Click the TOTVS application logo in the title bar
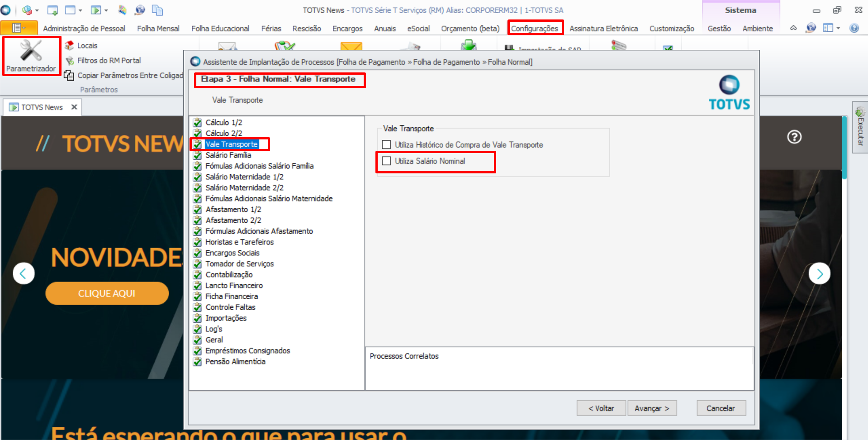Viewport: 868px width, 440px height. [x=5, y=10]
